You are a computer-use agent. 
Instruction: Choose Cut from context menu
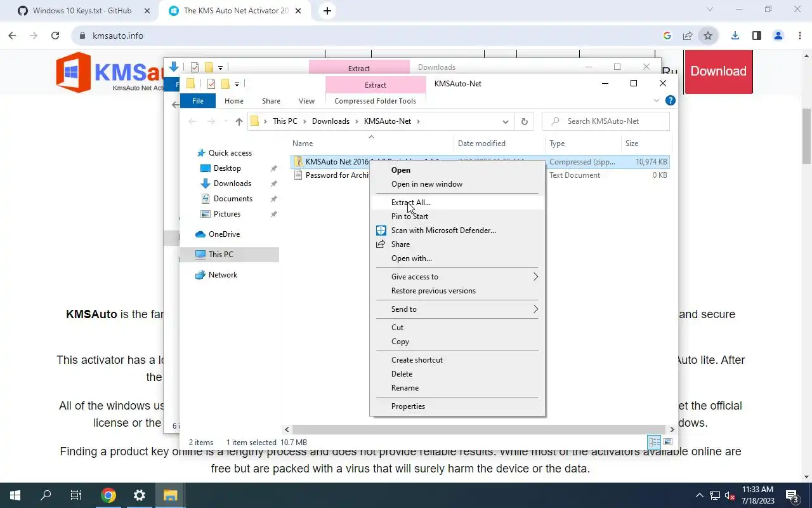397,327
